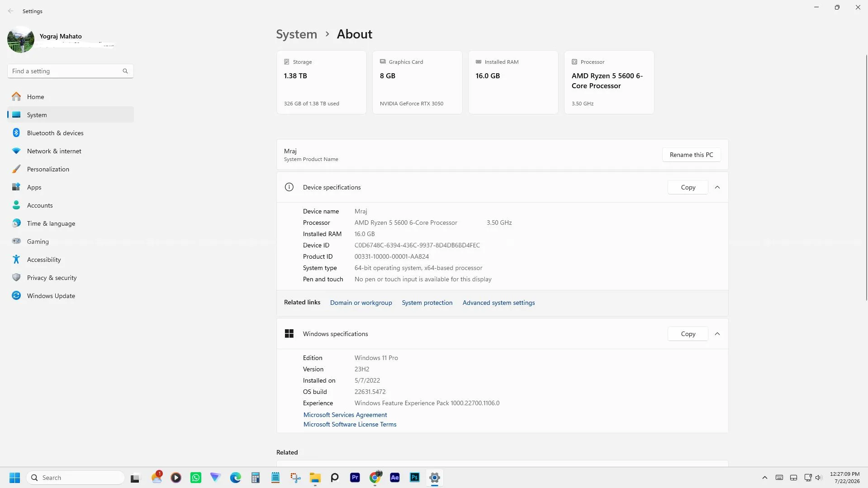Open Bluetooth & devices settings
868x488 pixels.
coord(71,133)
